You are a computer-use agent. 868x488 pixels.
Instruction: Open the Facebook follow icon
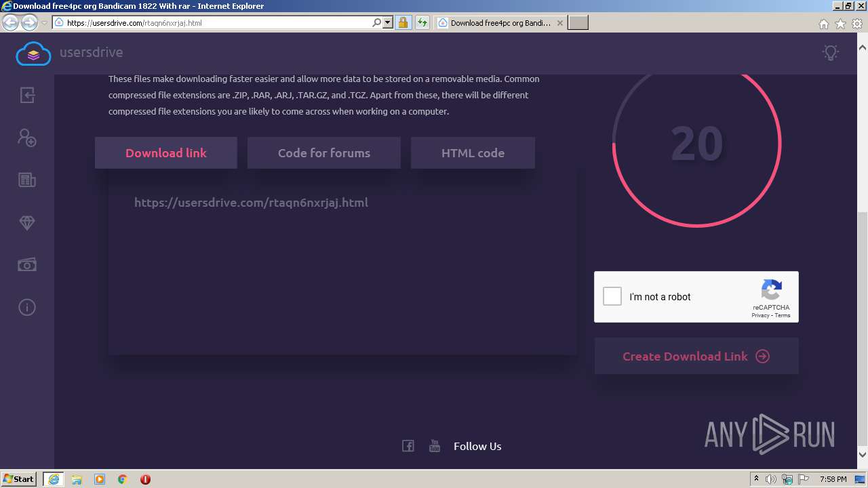tap(408, 445)
